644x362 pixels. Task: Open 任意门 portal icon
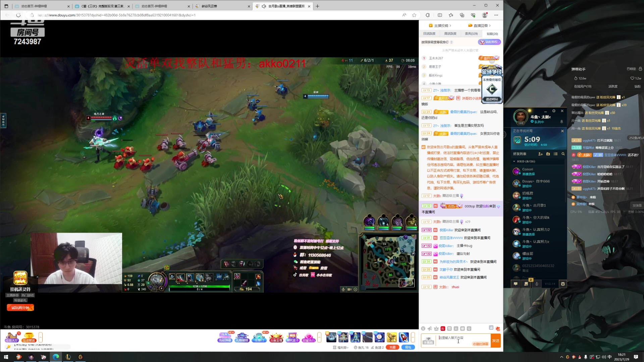click(x=259, y=337)
